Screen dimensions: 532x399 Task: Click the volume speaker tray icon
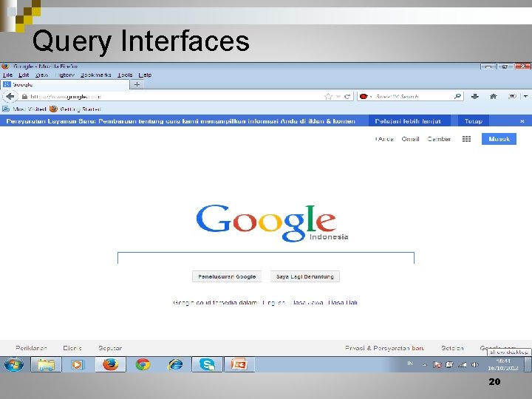475,365
